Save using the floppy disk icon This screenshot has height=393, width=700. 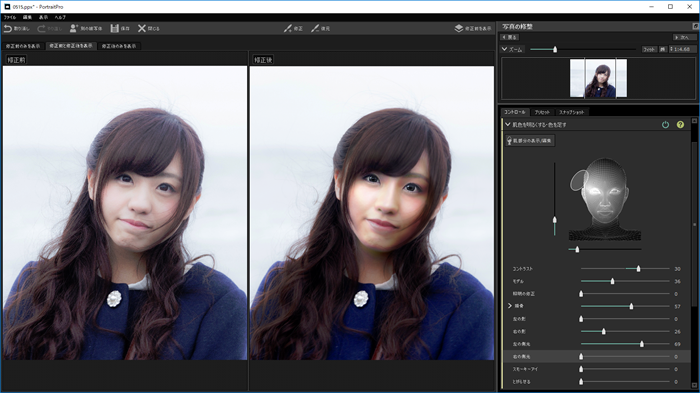[115, 29]
